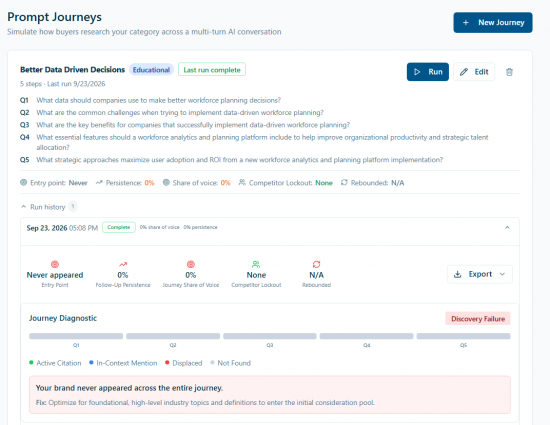
Task: Run the Better Data Driven Decisions journey
Action: (428, 72)
